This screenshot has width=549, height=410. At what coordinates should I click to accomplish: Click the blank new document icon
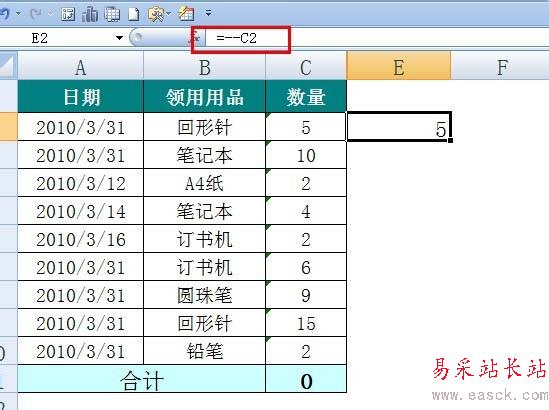pyautogui.click(x=134, y=14)
